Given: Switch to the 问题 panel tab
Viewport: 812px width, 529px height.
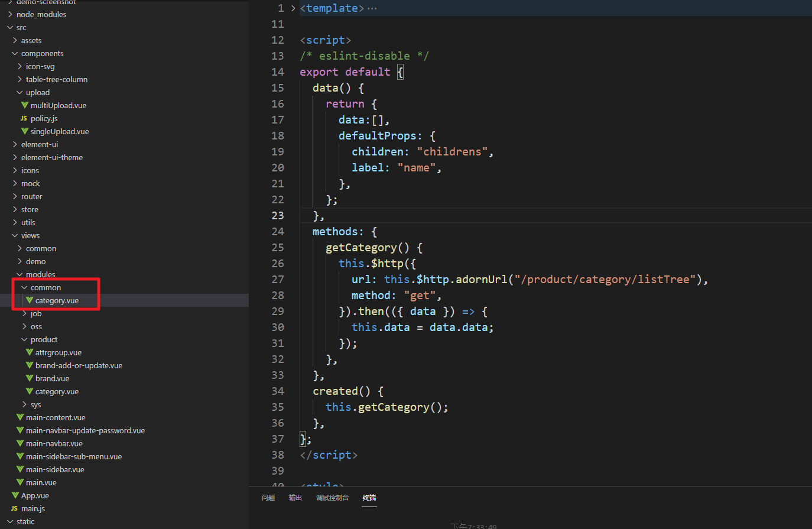Looking at the screenshot, I should click(x=268, y=498).
